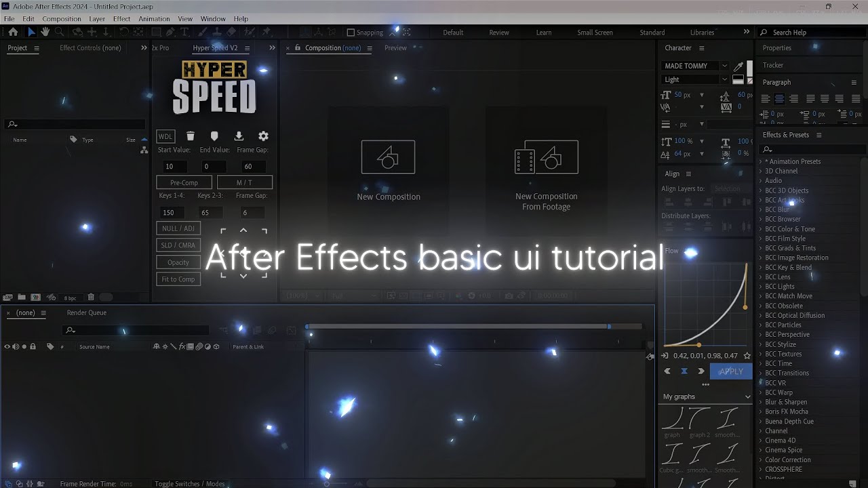
Task: Click the New Composition icon
Action: pos(388,157)
